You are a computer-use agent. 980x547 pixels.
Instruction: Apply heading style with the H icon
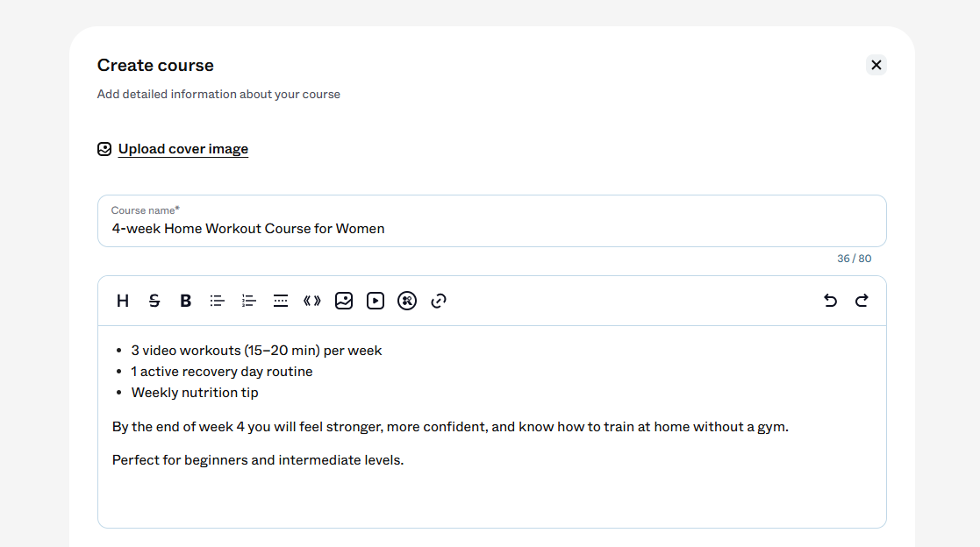click(x=123, y=301)
